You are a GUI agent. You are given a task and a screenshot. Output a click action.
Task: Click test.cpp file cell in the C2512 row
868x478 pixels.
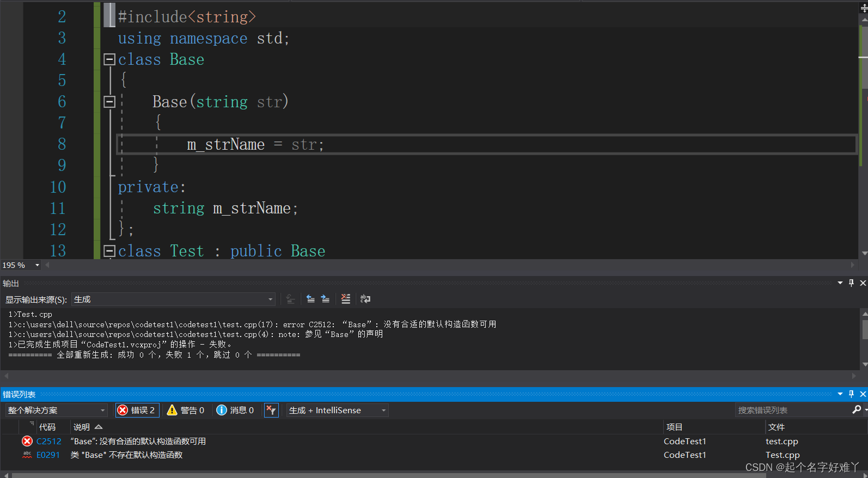pos(781,442)
